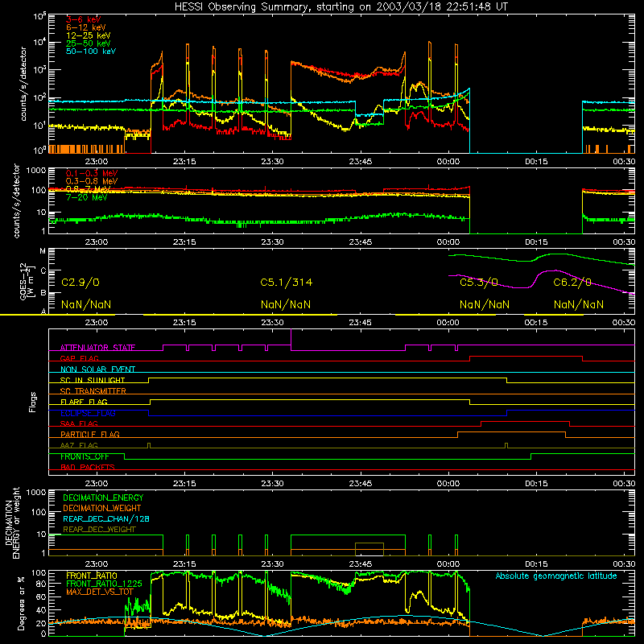Click the DECIMATION_WEIGHT legend label

102,508
